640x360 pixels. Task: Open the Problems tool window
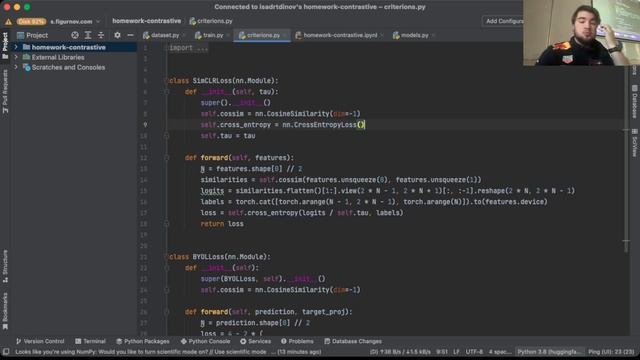pyautogui.click(x=297, y=341)
